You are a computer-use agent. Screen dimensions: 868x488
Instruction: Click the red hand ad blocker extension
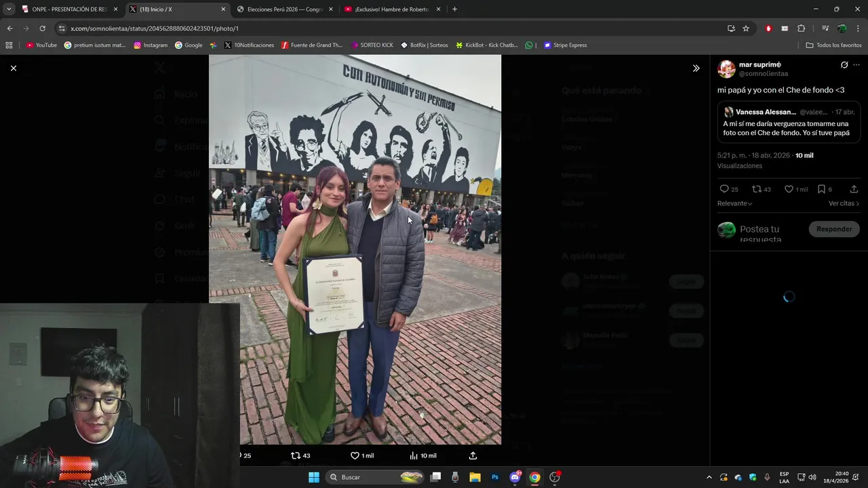point(768,28)
